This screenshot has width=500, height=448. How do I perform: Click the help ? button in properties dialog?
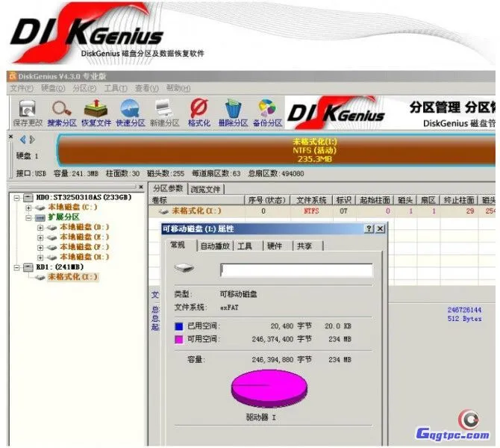tap(369, 228)
